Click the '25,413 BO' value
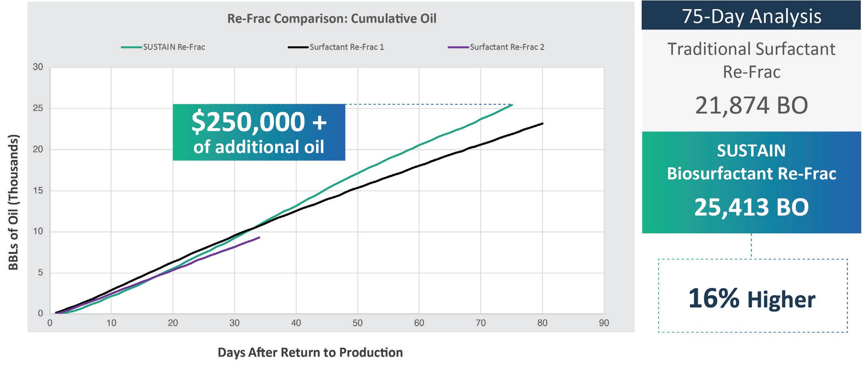 pos(751,207)
